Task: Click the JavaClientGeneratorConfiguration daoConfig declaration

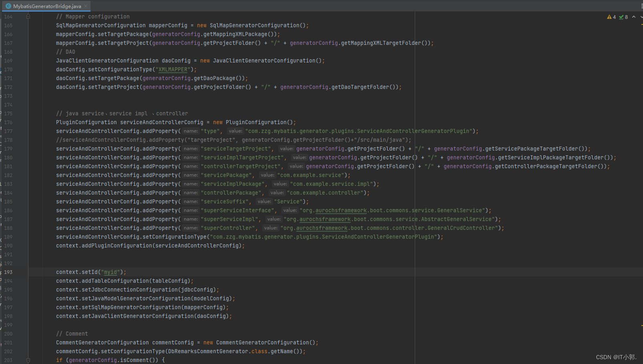Action: [x=123, y=60]
